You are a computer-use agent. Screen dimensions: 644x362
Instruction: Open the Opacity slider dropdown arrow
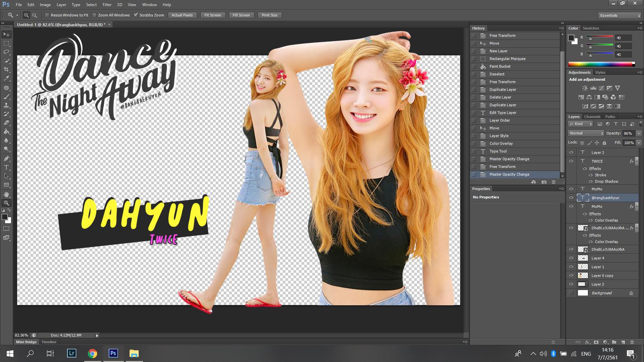point(639,133)
